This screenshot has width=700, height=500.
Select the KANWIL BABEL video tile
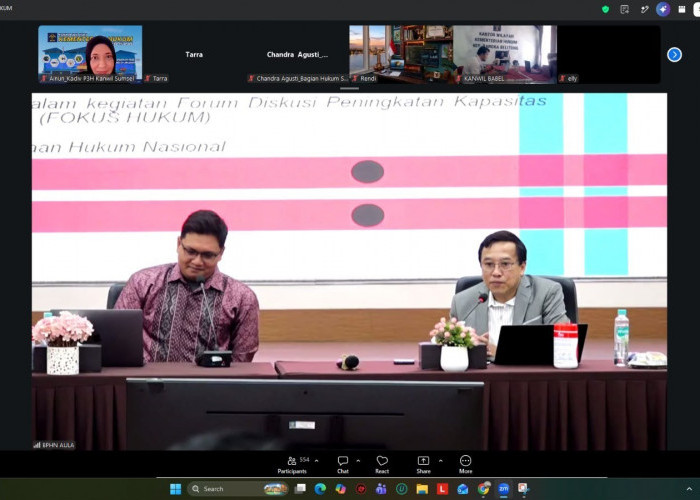pyautogui.click(x=504, y=54)
